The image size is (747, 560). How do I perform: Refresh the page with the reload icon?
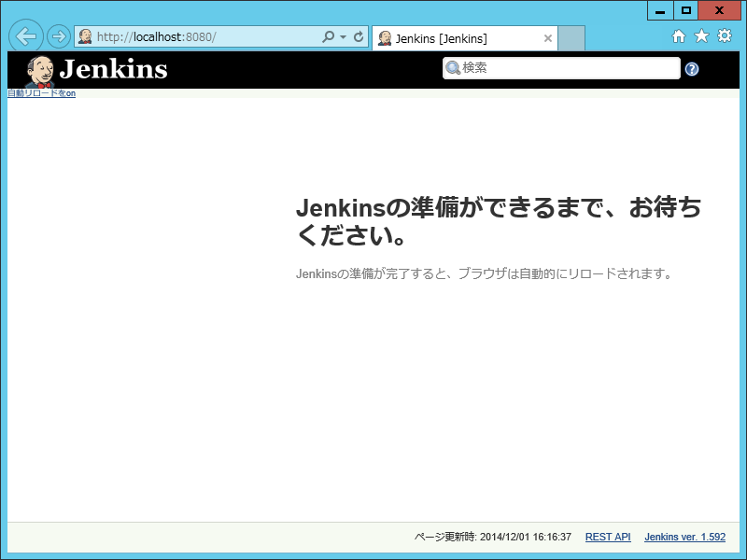tap(359, 36)
